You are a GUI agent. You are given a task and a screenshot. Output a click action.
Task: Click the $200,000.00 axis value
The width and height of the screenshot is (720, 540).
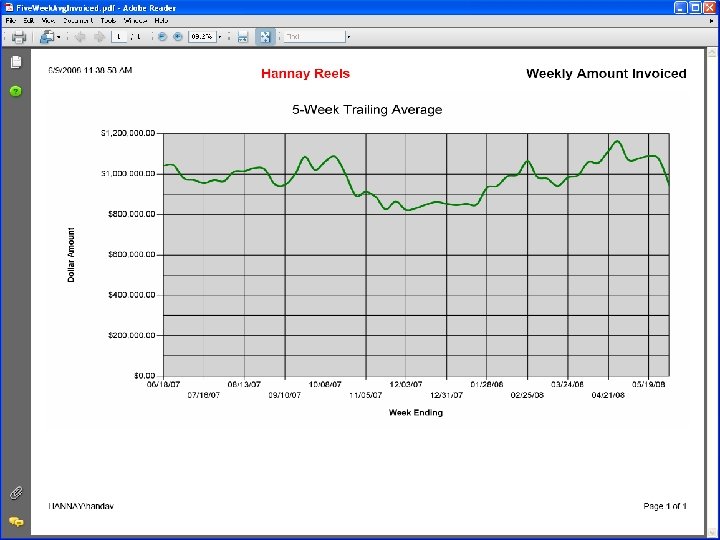point(132,335)
